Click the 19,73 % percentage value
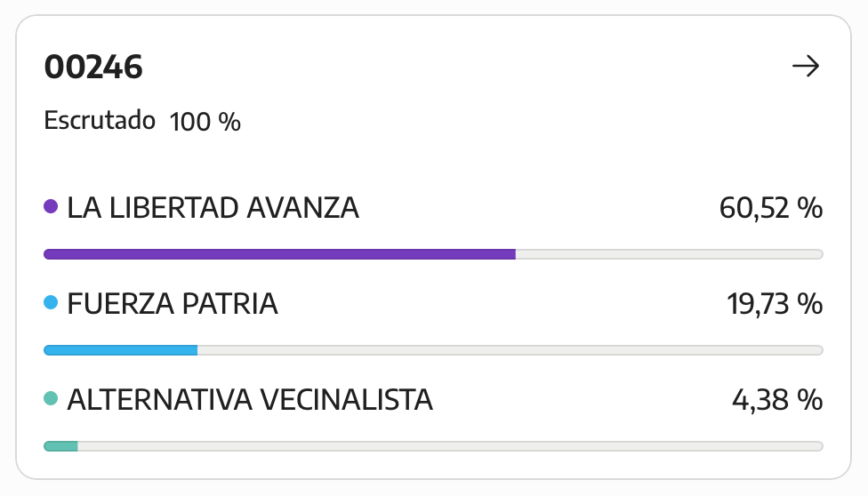The image size is (868, 496). click(775, 304)
